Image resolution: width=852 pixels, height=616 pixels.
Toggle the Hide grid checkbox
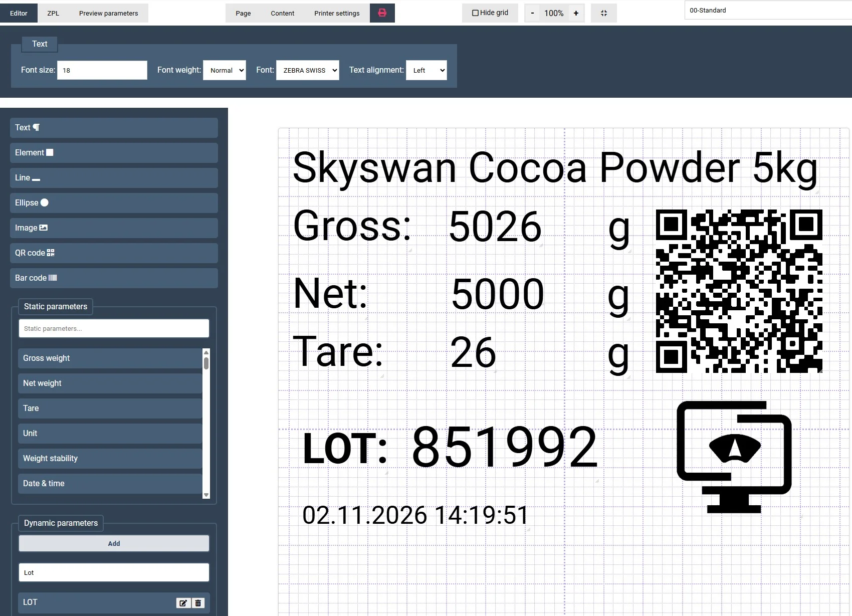pos(475,13)
